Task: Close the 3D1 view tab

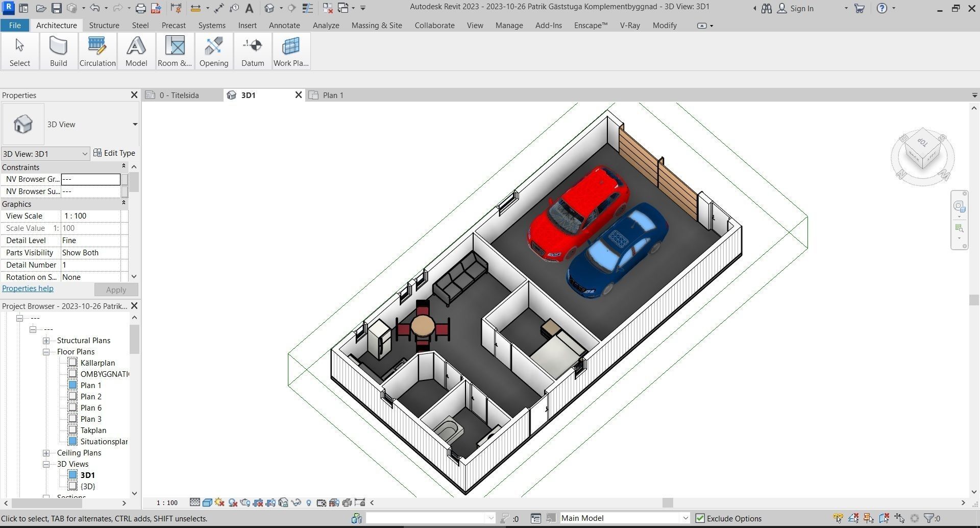Action: [299, 95]
